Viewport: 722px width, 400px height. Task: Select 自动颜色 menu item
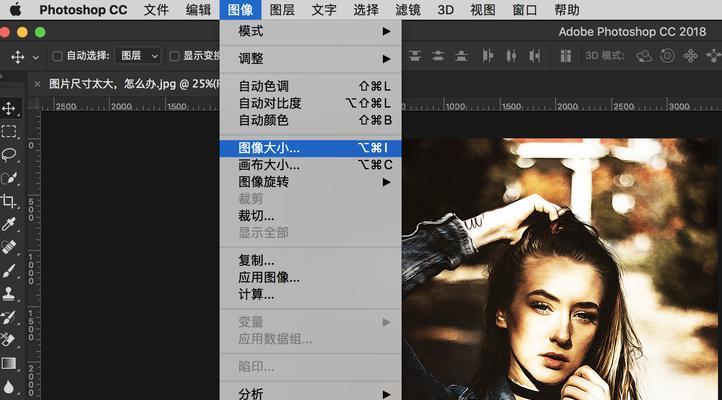coord(310,121)
